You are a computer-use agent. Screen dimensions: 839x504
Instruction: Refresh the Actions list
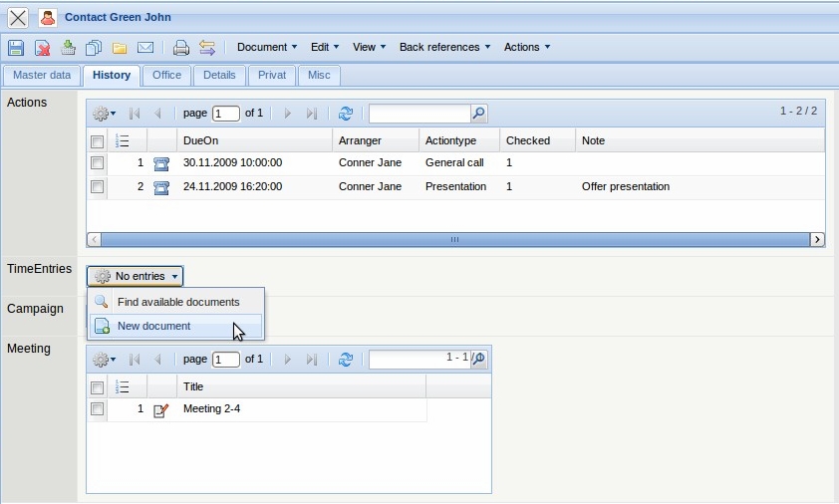coord(346,114)
